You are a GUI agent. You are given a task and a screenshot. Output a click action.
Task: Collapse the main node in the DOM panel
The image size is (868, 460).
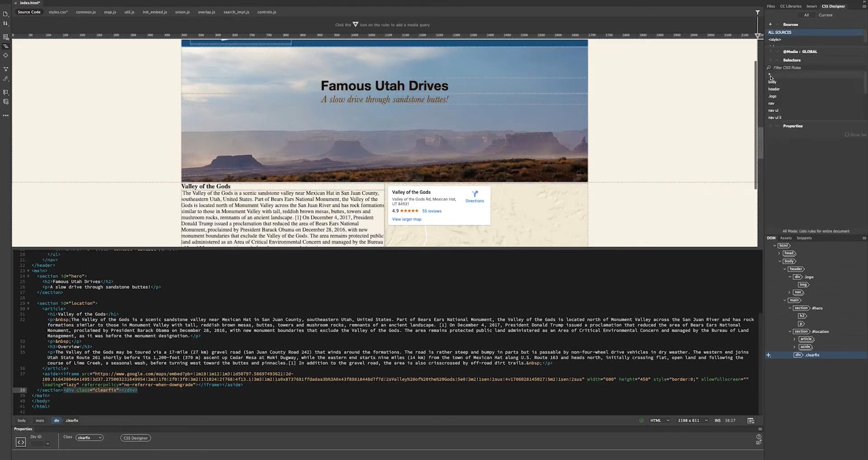click(786, 300)
